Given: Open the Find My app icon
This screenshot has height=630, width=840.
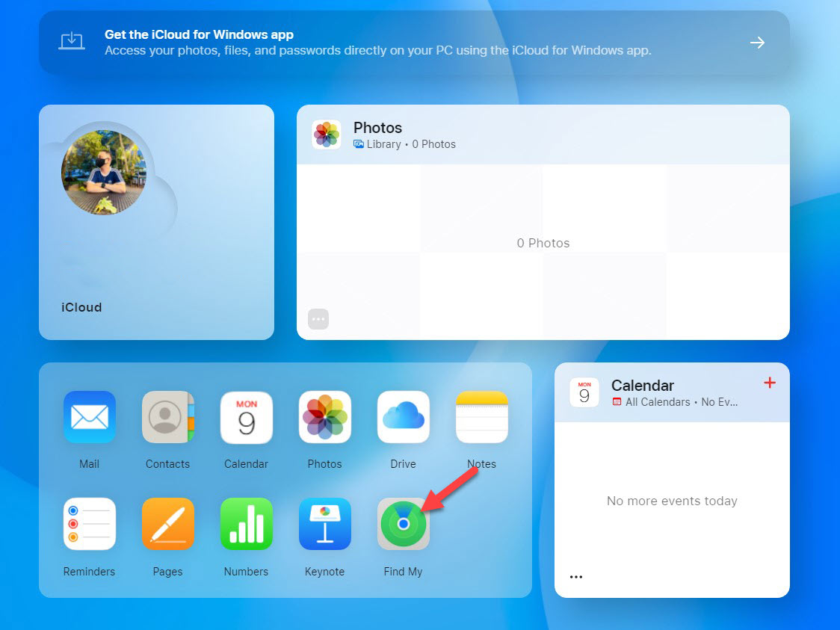Looking at the screenshot, I should coord(404,524).
